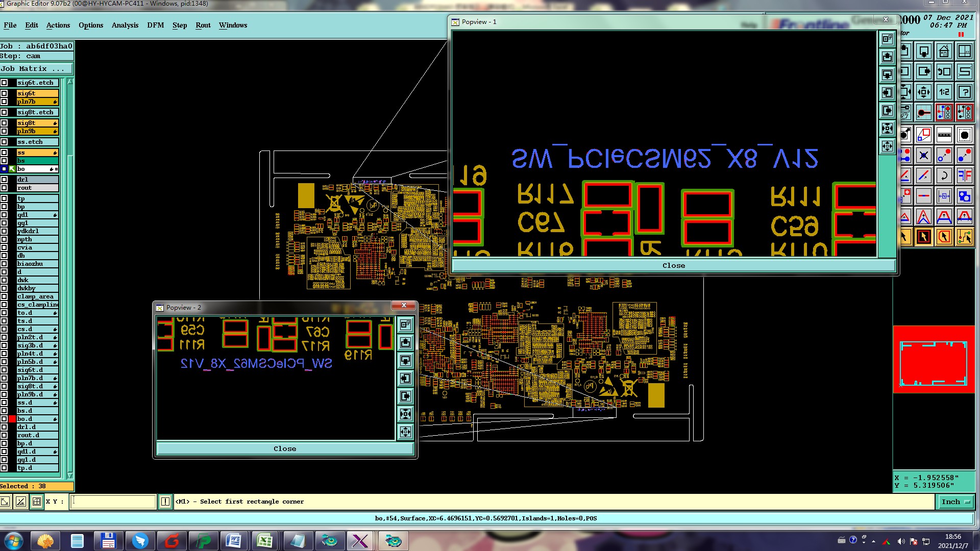The height and width of the screenshot is (551, 980).
Task: Open the Job Matrix expander button
Action: [x=37, y=69]
